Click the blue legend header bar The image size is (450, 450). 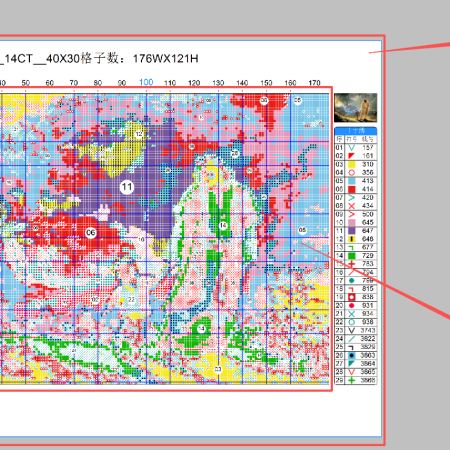[x=356, y=131]
